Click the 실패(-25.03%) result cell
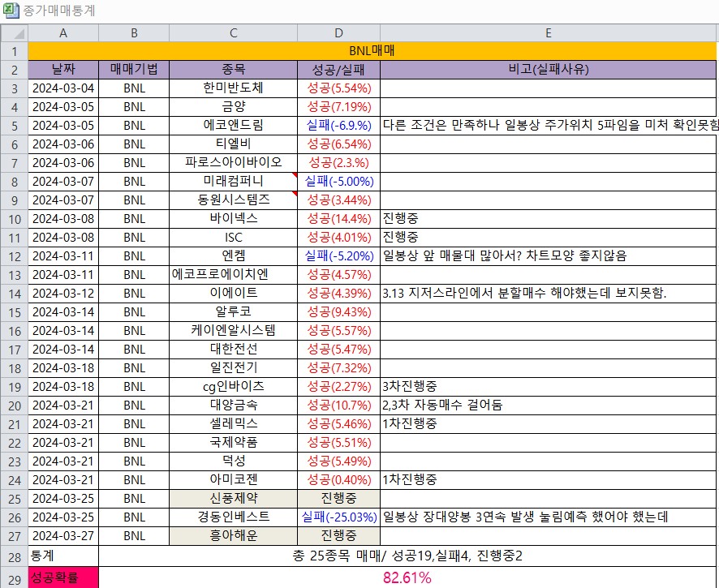Viewport: 719px width, 588px height. click(x=339, y=517)
